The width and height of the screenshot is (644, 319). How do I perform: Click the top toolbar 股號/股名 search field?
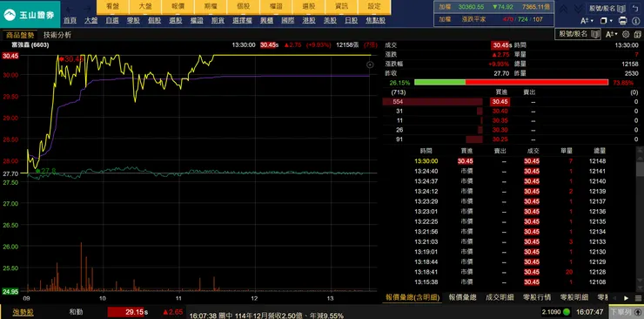(x=607, y=8)
